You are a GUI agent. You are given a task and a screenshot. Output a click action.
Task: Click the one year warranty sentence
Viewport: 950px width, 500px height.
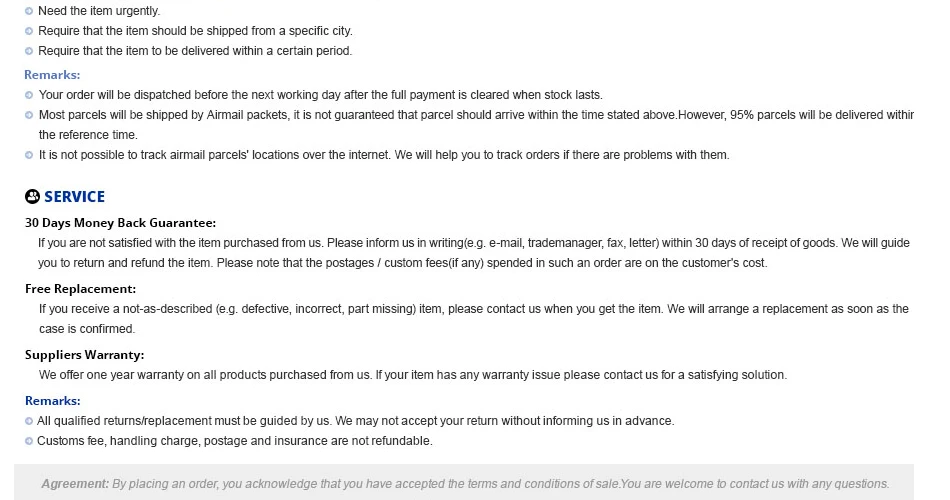[x=413, y=375]
